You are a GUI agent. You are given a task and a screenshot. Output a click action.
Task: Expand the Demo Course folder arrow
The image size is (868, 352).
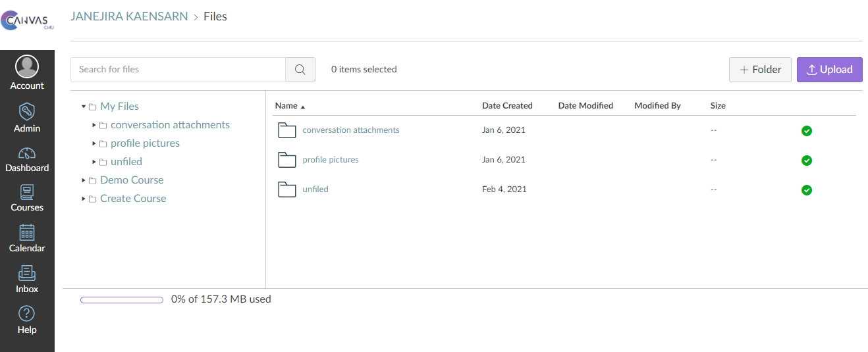tap(84, 180)
